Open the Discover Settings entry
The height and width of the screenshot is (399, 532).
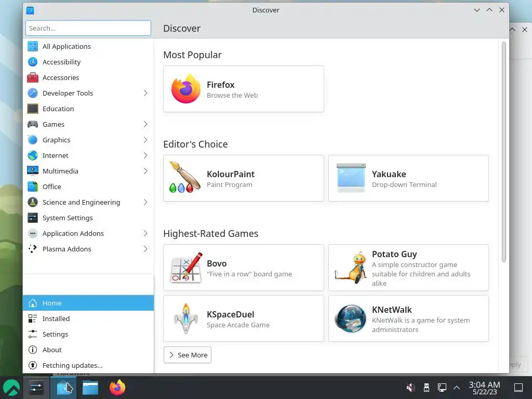coord(88,334)
